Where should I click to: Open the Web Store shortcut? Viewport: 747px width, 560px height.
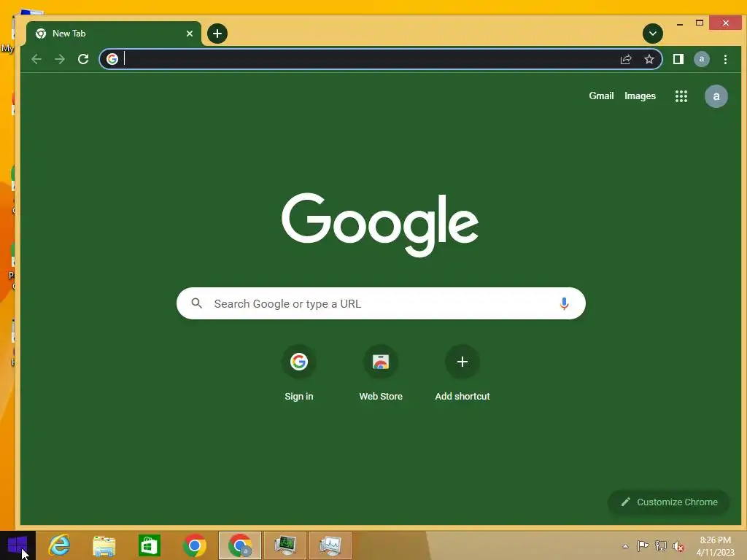click(381, 374)
